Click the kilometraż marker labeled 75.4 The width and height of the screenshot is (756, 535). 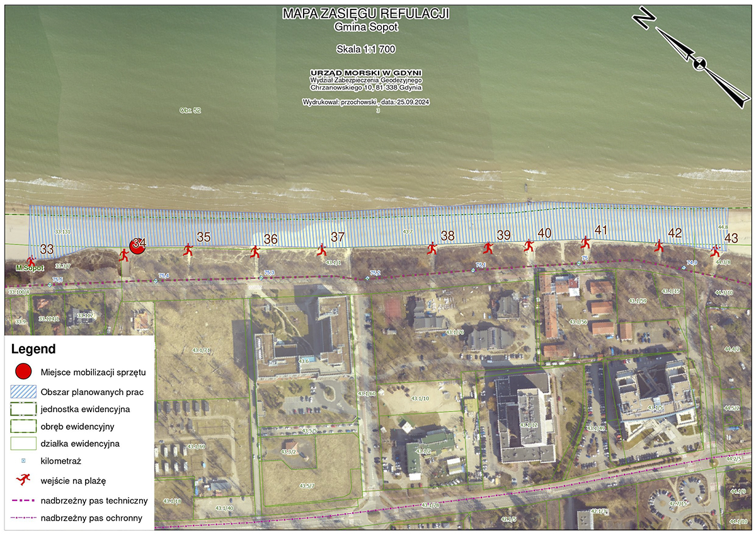pos(156,281)
